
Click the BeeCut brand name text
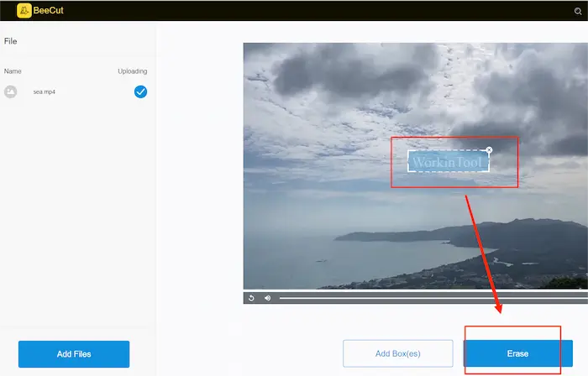50,10
